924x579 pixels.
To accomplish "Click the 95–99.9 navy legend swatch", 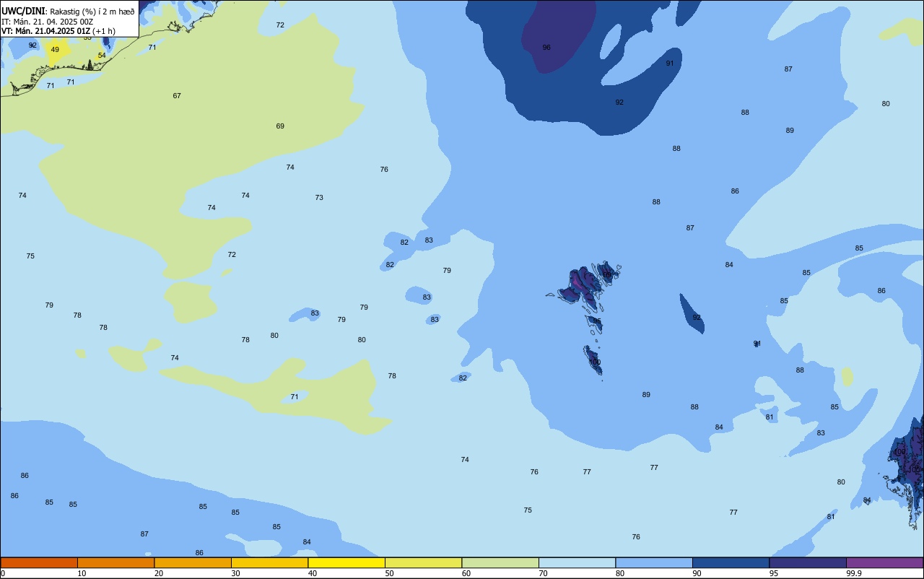I will (x=808, y=562).
